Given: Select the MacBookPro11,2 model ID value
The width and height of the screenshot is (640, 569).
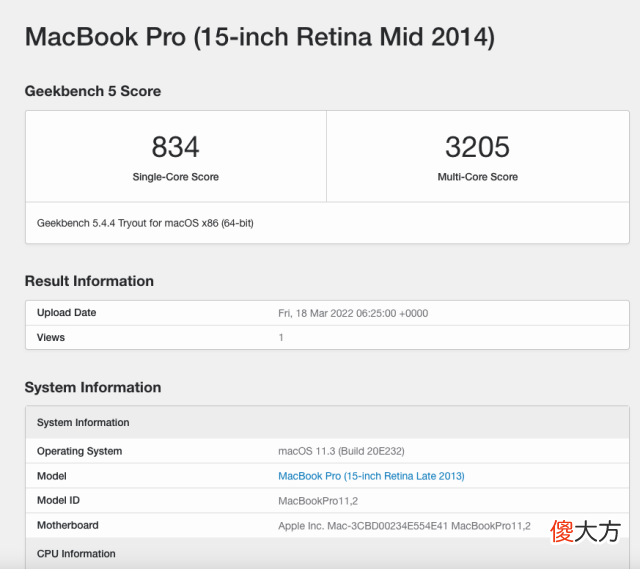Looking at the screenshot, I should (318, 501).
